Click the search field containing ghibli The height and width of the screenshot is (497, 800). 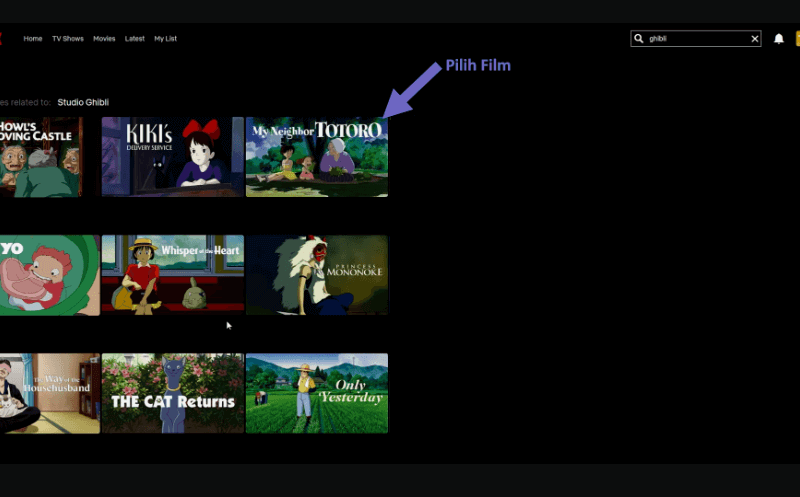pyautogui.click(x=696, y=38)
